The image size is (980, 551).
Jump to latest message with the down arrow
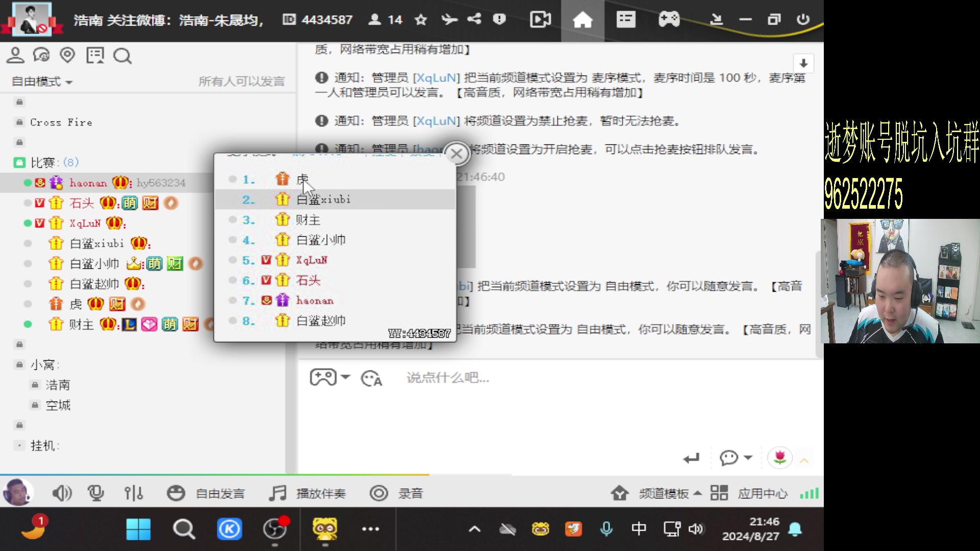pyautogui.click(x=803, y=63)
